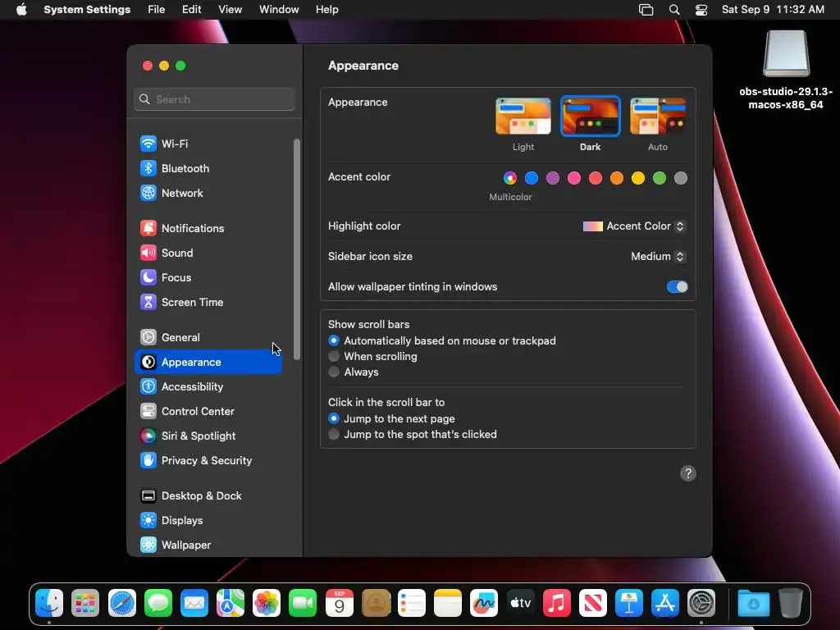Open Freeform from the Dock
Image resolution: width=840 pixels, height=630 pixels.
coord(484,603)
